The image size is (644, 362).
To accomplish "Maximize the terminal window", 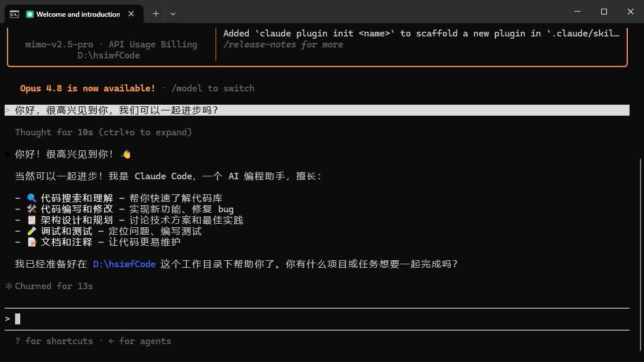I will (603, 12).
